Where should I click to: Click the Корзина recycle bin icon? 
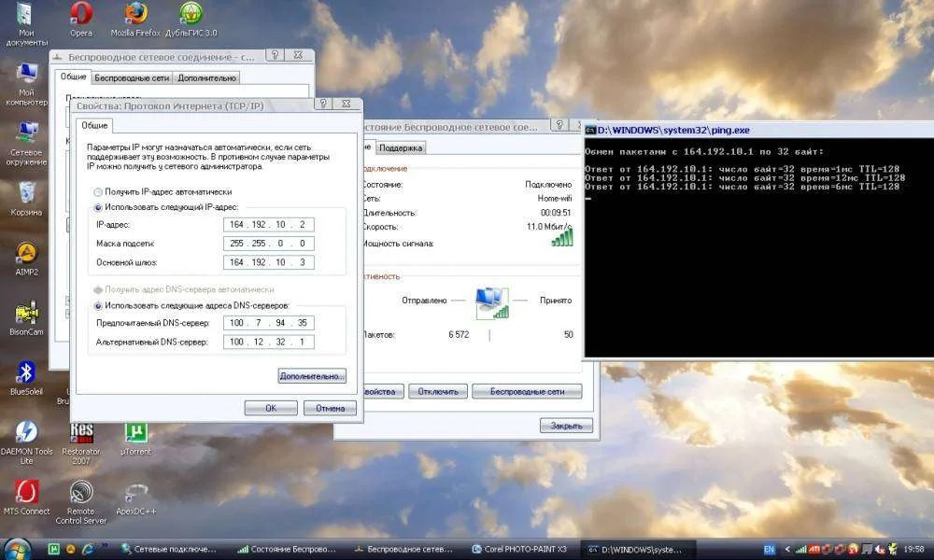click(x=26, y=194)
